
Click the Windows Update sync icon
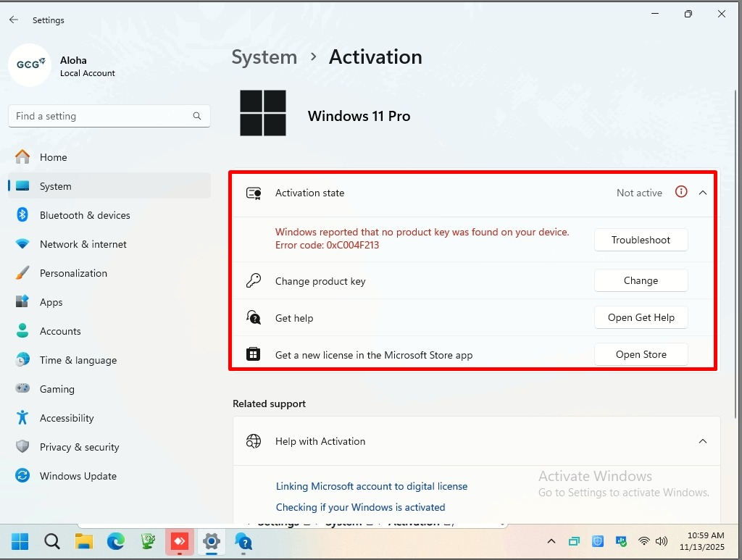click(22, 475)
